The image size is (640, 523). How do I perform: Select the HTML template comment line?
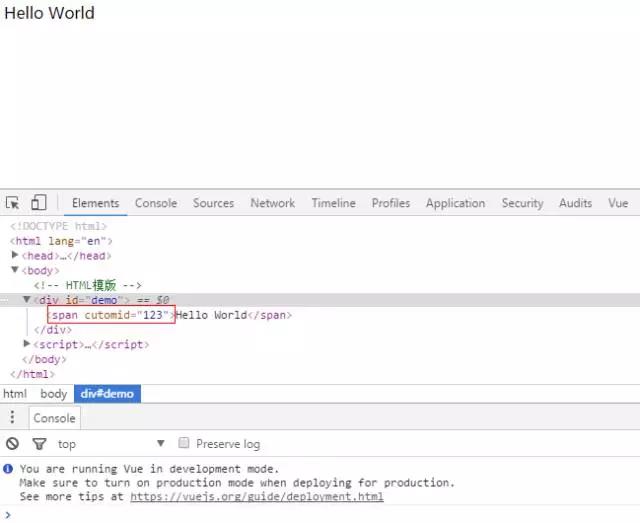(88, 285)
